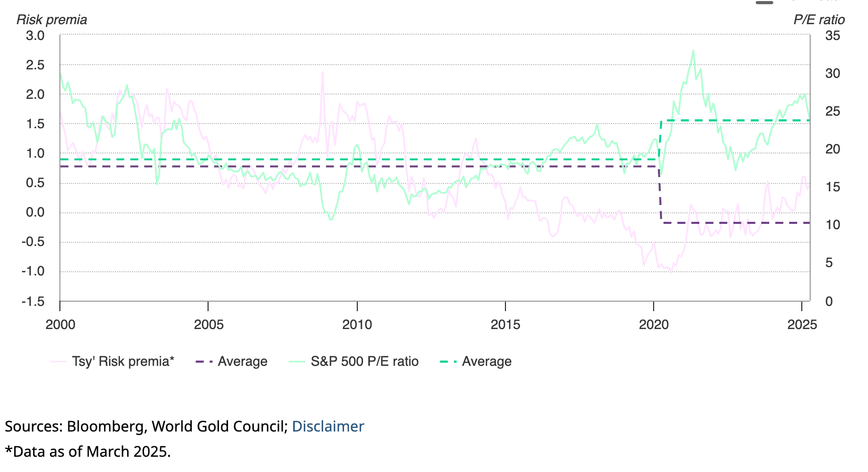Screen dimensions: 868x472
Task: Click the green dashed legend line symbol
Action: [448, 362]
